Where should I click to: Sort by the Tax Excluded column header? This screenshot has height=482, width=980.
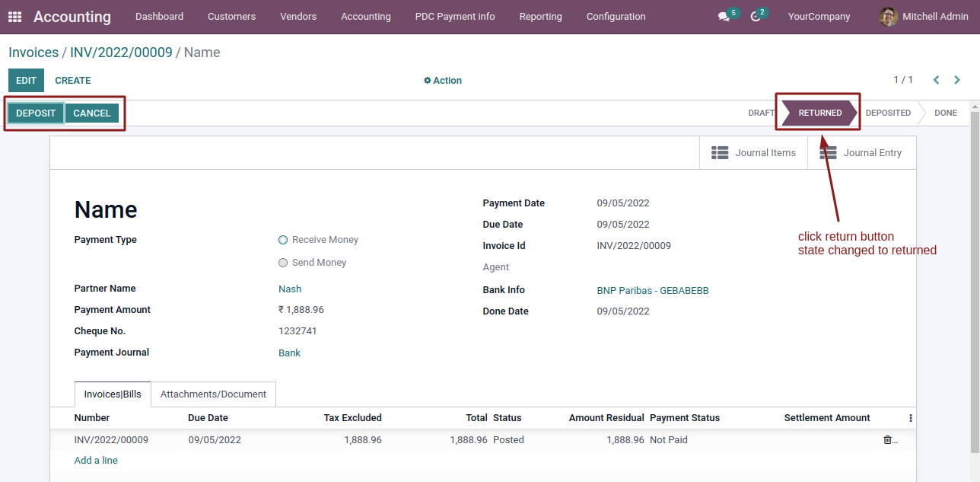pyautogui.click(x=353, y=418)
